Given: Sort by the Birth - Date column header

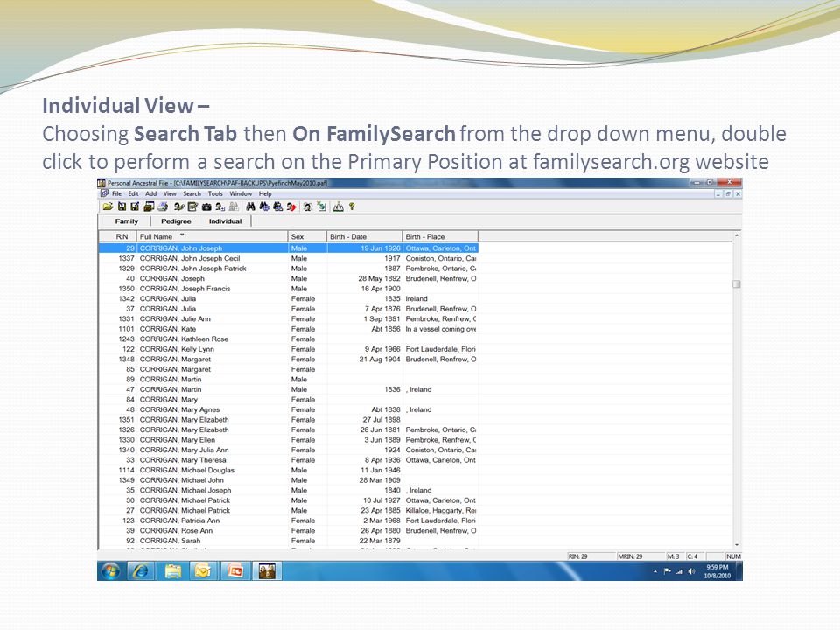Looking at the screenshot, I should 365,236.
